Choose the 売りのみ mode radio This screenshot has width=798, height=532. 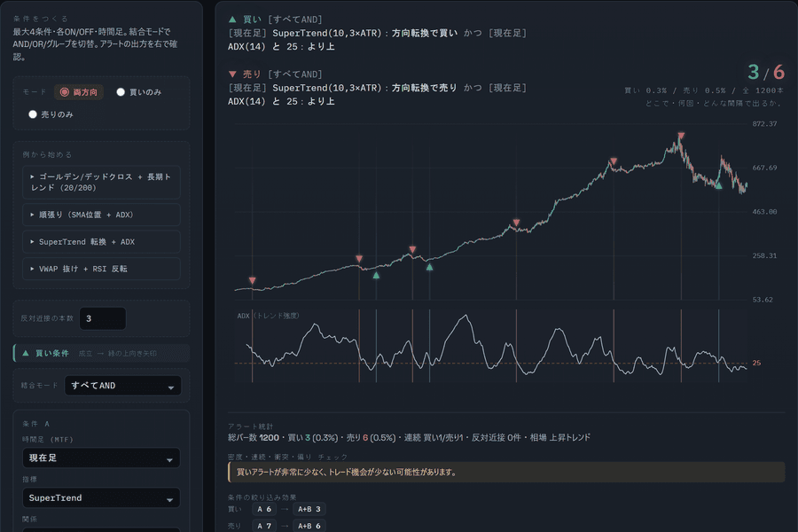pyautogui.click(x=51, y=114)
